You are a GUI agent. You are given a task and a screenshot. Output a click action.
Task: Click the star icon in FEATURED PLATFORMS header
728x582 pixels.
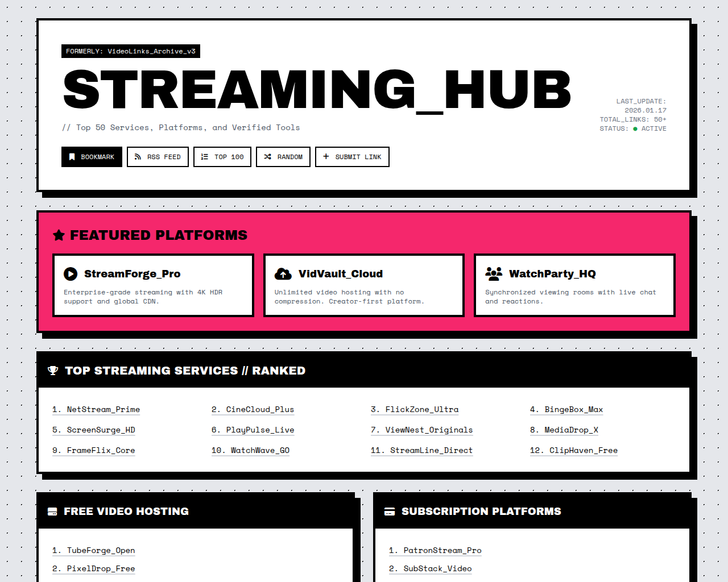(59, 235)
